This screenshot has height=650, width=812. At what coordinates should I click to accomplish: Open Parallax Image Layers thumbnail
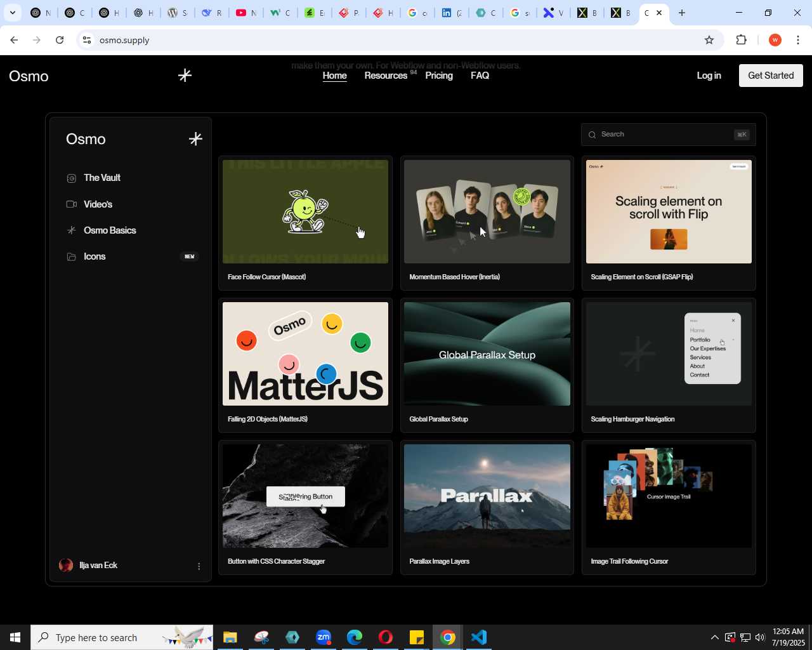pyautogui.click(x=487, y=496)
